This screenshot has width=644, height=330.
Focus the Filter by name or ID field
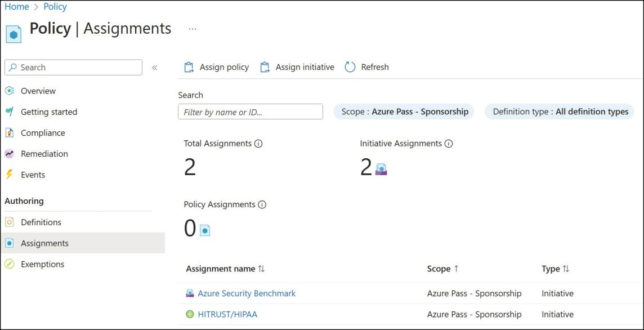tap(251, 112)
